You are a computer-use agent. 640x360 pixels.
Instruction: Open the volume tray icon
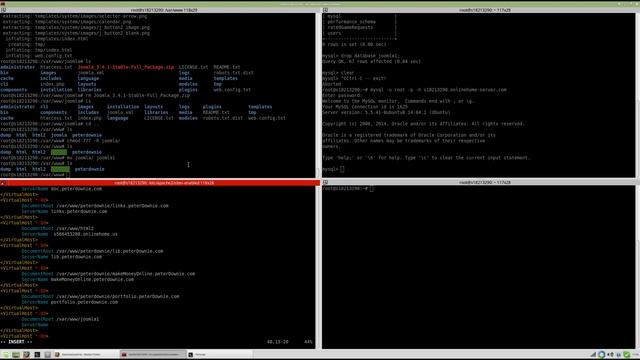click(611, 355)
